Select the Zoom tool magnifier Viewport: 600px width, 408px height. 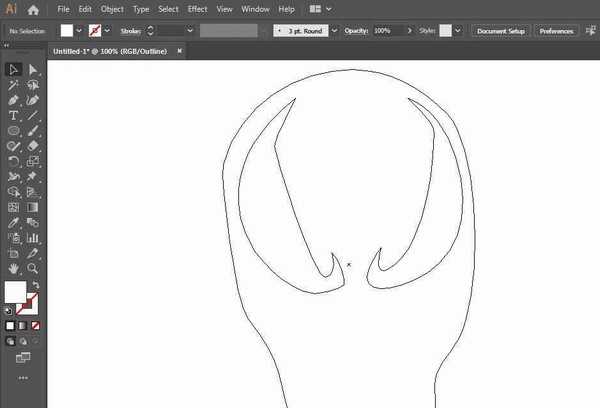point(33,269)
